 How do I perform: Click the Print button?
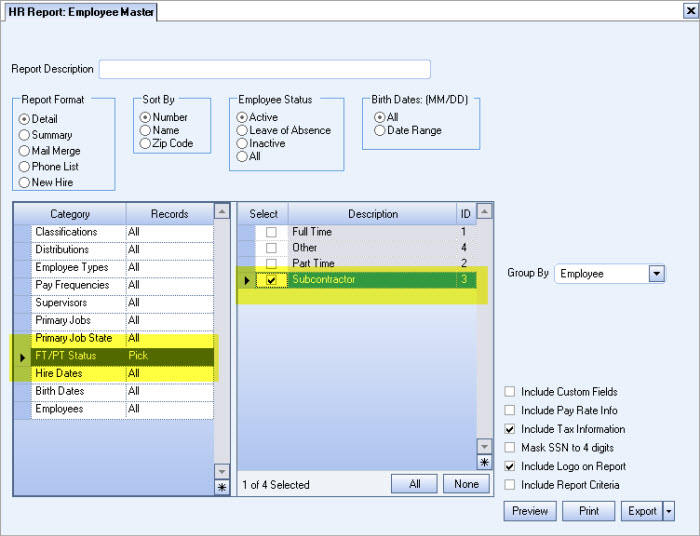(x=588, y=511)
